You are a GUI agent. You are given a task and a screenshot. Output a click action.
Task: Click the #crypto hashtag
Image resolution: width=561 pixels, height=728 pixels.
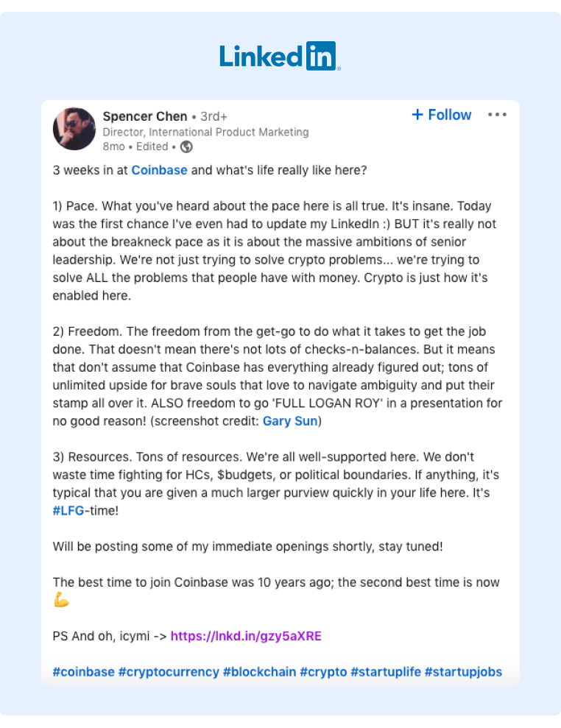(323, 672)
